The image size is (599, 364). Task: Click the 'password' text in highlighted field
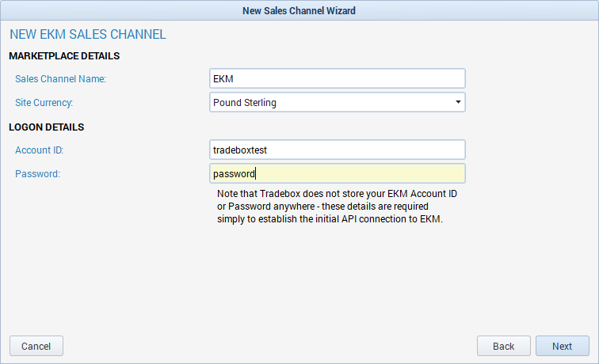coord(234,174)
